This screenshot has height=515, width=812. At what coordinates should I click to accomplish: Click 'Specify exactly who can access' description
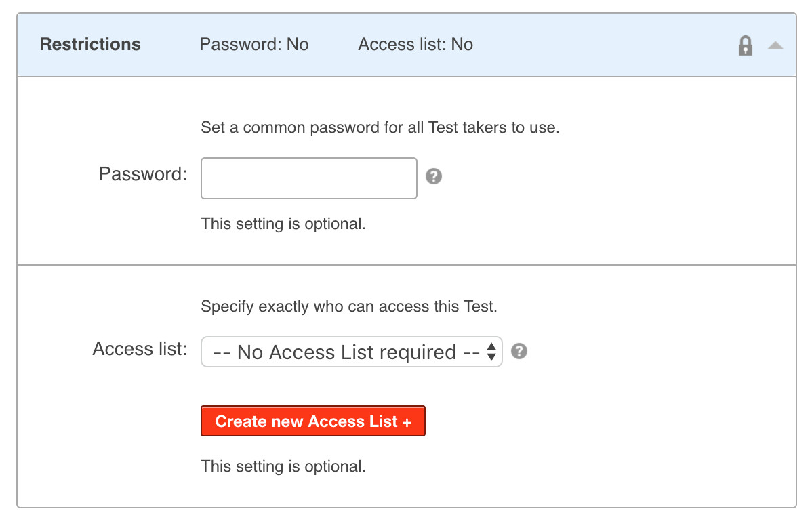point(349,306)
